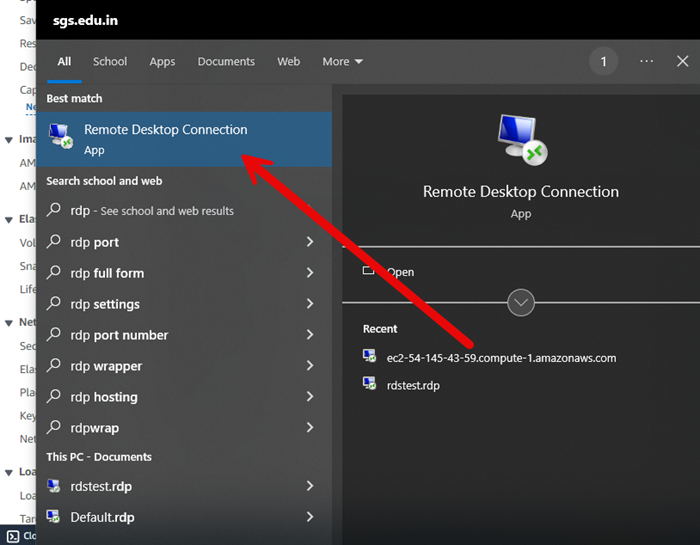Viewport: 700px width, 545px height.
Task: Expand the 'rdp settings' chevron arrow
Action: 310,304
